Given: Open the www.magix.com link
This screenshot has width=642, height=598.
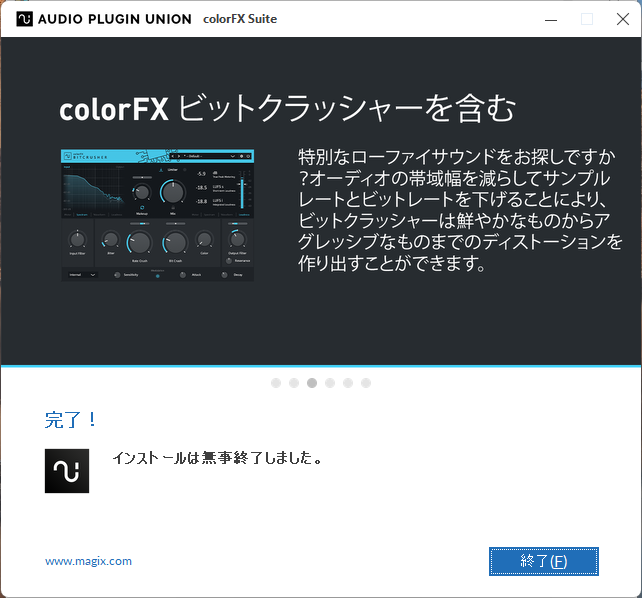Looking at the screenshot, I should (88, 561).
